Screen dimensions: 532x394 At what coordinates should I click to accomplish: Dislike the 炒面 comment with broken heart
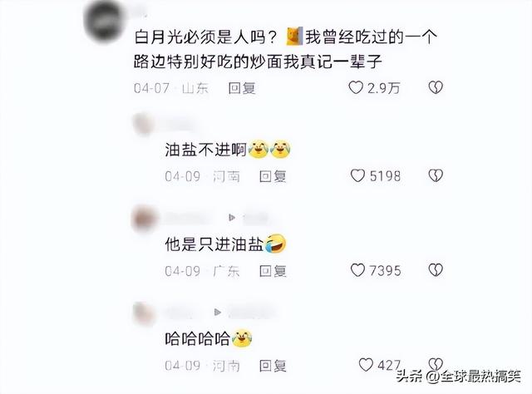tap(436, 87)
